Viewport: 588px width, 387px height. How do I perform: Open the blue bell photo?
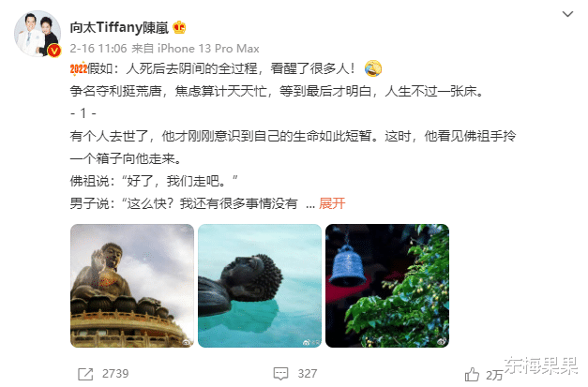[387, 286]
